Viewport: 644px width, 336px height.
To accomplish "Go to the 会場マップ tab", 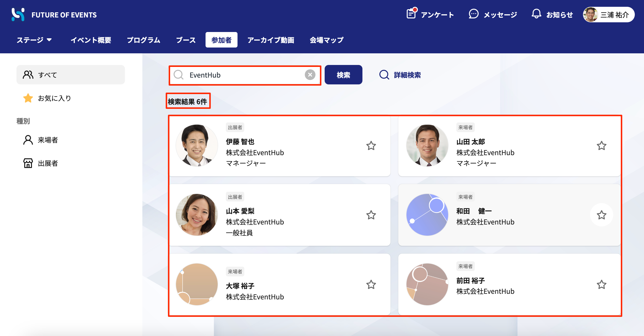I will pos(327,40).
